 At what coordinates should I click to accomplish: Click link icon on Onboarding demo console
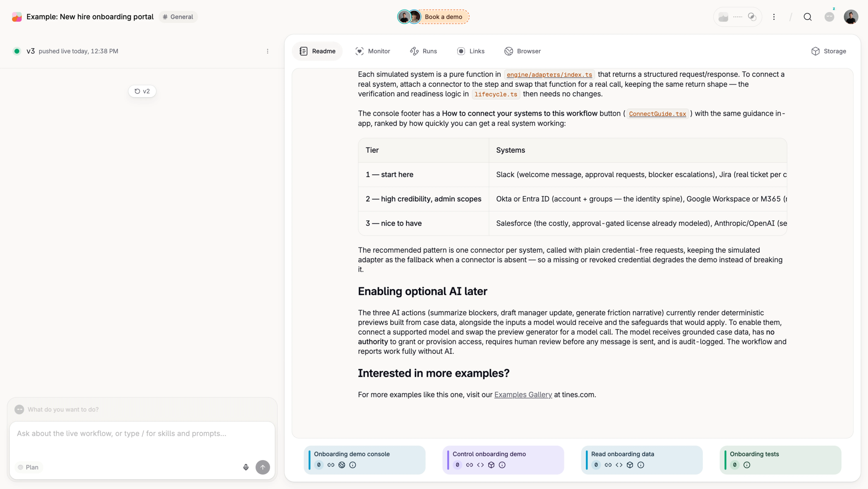[x=331, y=465]
